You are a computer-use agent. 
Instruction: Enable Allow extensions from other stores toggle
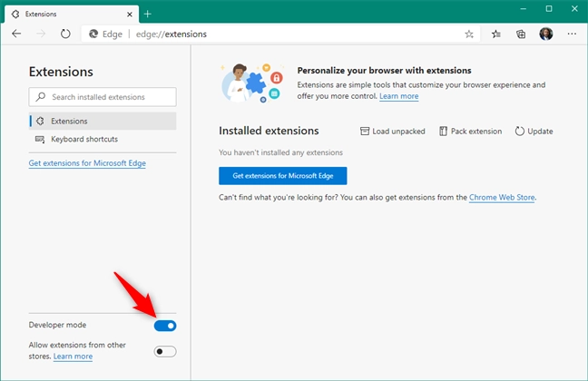click(x=165, y=351)
